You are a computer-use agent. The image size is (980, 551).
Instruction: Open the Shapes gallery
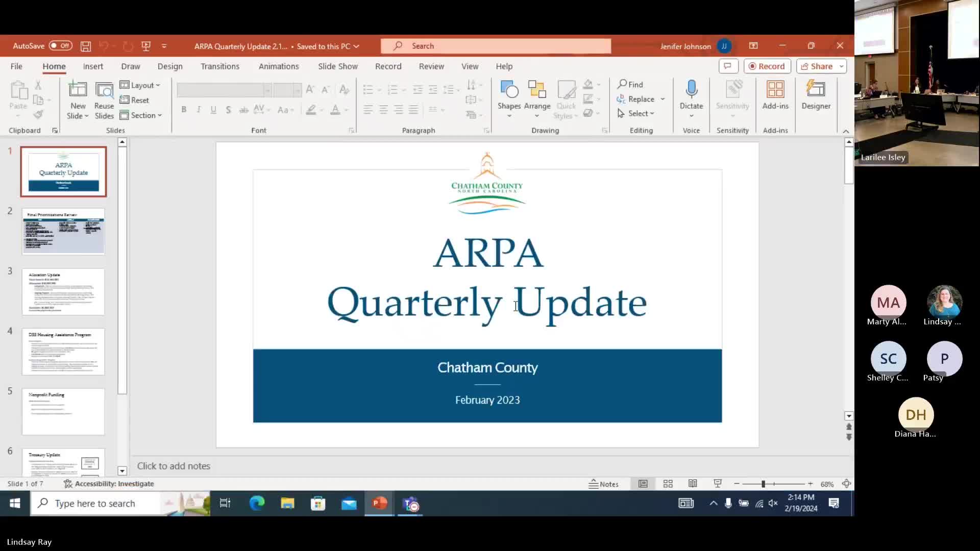(x=509, y=95)
